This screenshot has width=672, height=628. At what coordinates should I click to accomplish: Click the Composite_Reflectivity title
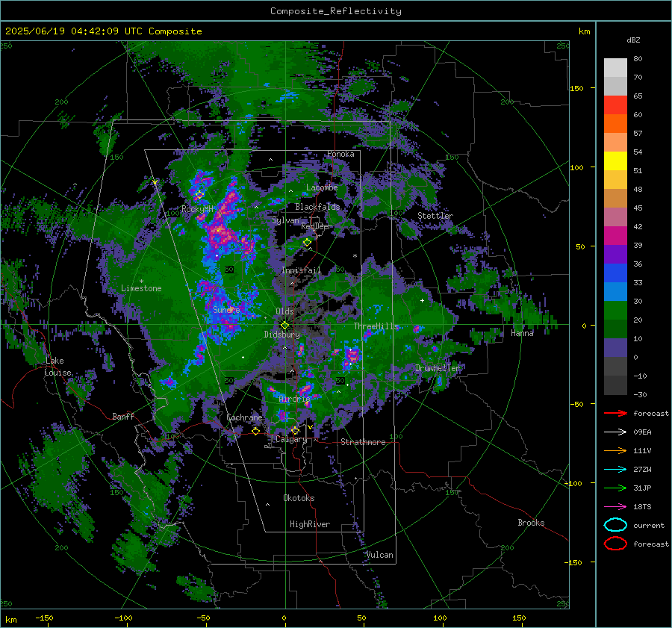click(336, 11)
